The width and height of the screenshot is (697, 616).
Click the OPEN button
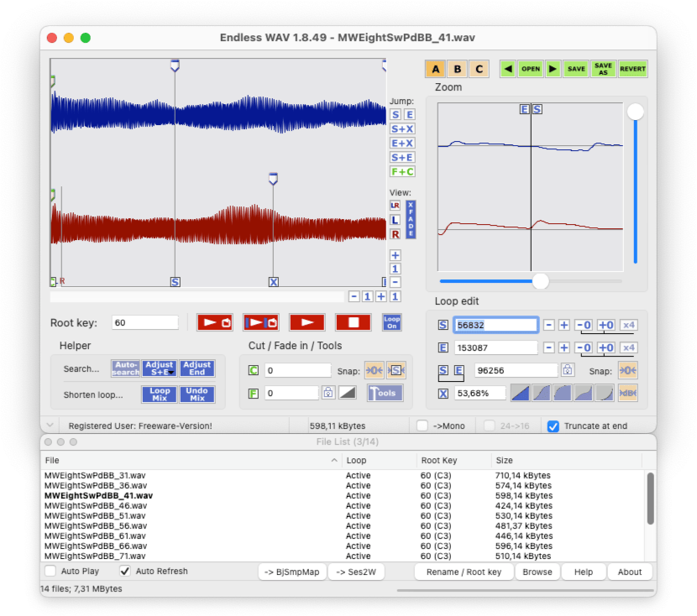coord(531,69)
